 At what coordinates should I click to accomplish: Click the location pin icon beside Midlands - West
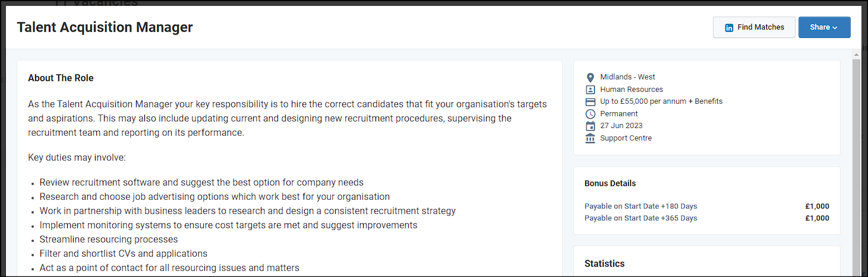point(590,78)
